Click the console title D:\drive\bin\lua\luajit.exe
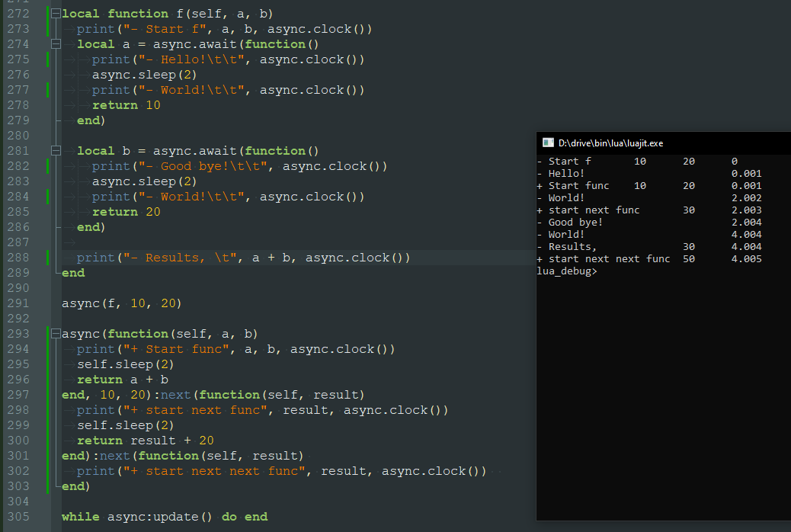The height and width of the screenshot is (532, 791). click(x=610, y=143)
